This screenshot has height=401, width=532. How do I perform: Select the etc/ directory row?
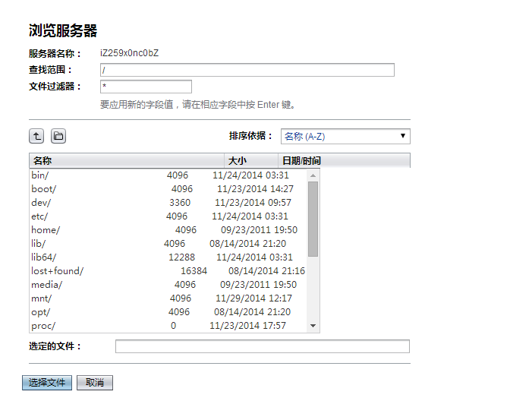(168, 216)
